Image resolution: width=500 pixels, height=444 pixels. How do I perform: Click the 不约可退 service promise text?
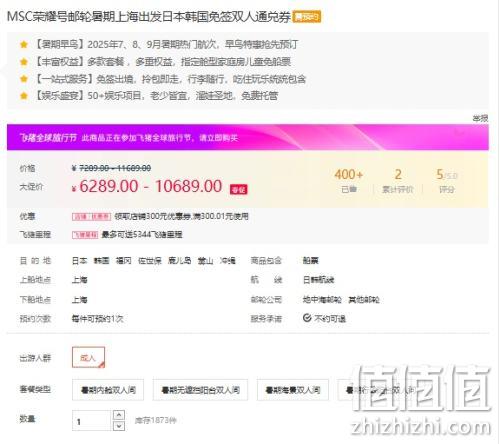tap(330, 319)
